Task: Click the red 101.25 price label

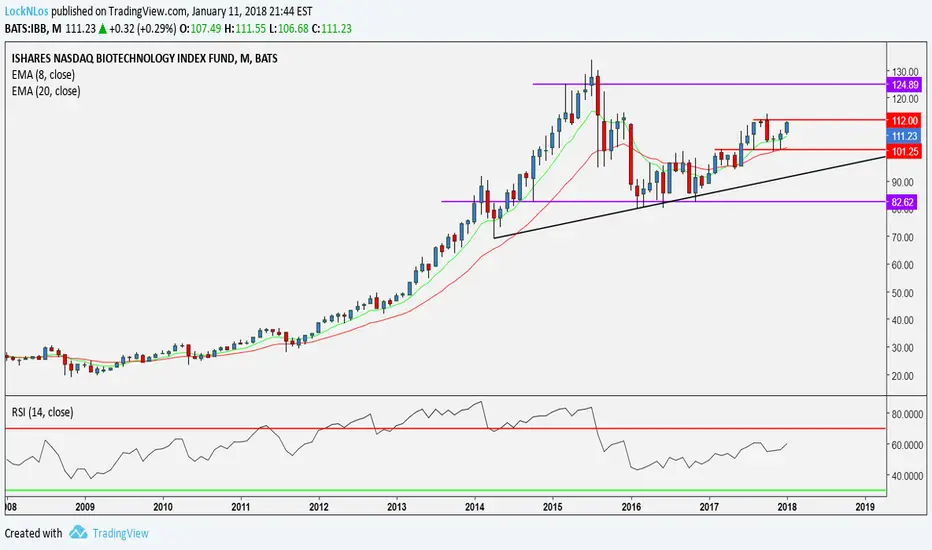Action: click(904, 152)
